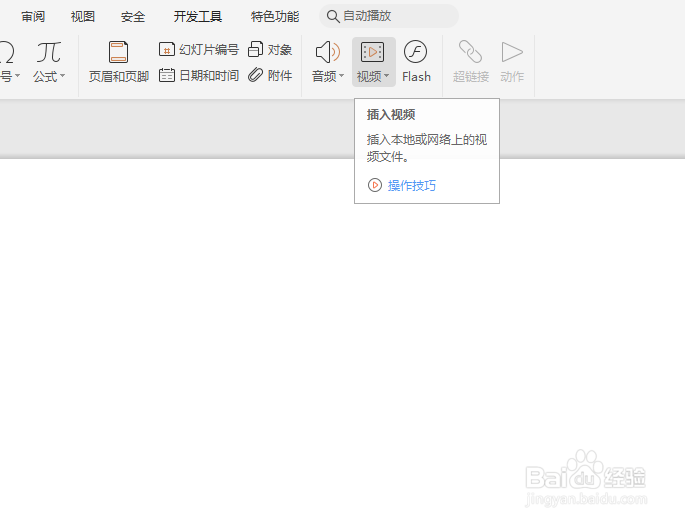Open the 符号 symbol dropdown arrow
Image resolution: width=685 pixels, height=523 pixels.
click(x=17, y=76)
